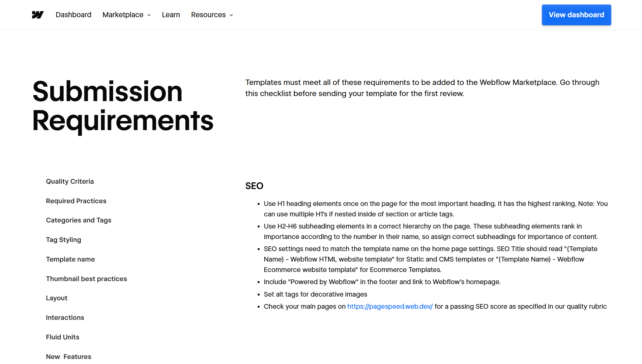This screenshot has width=642, height=364.
Task: Click the 'Include "Powered by Webflow"' bullet
Action: 382,282
